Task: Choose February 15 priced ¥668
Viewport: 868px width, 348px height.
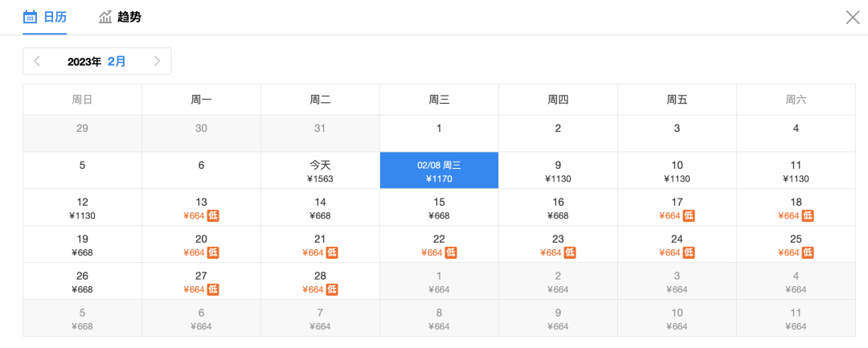Action: click(439, 207)
